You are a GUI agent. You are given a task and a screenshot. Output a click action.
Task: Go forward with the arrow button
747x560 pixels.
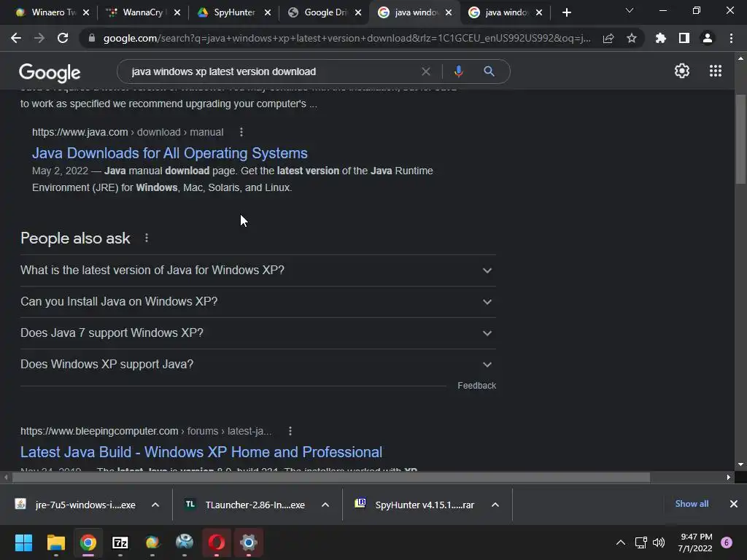[39, 38]
